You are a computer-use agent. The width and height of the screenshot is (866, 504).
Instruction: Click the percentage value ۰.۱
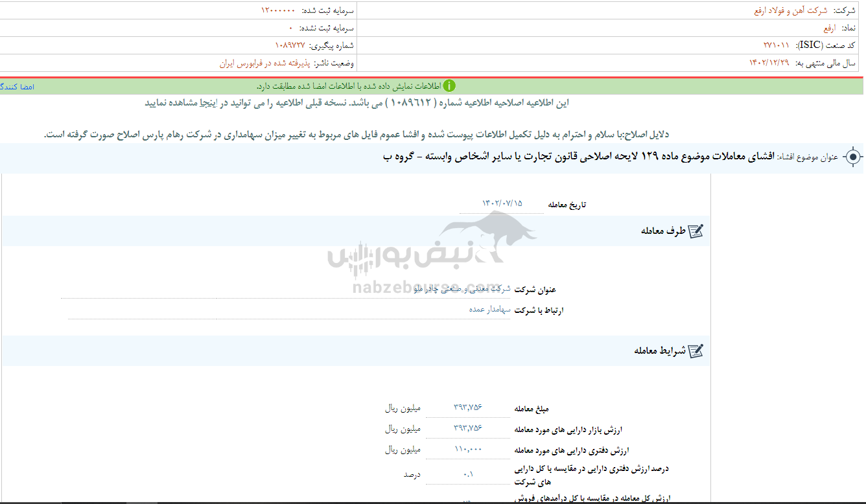[x=468, y=474]
